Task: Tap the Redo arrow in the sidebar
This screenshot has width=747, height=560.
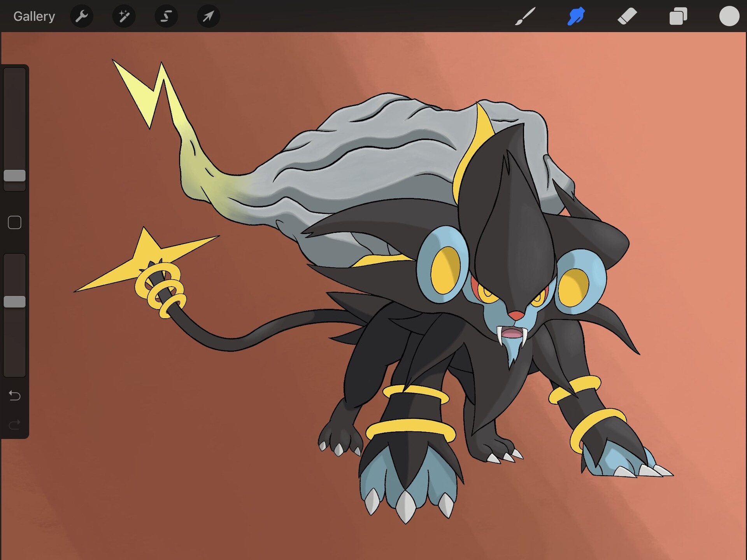Action: 15,424
